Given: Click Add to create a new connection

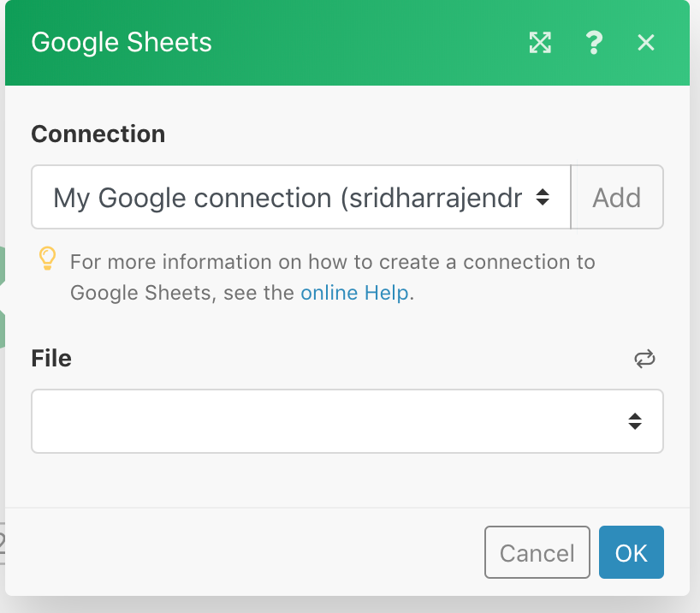Looking at the screenshot, I should pyautogui.click(x=617, y=197).
